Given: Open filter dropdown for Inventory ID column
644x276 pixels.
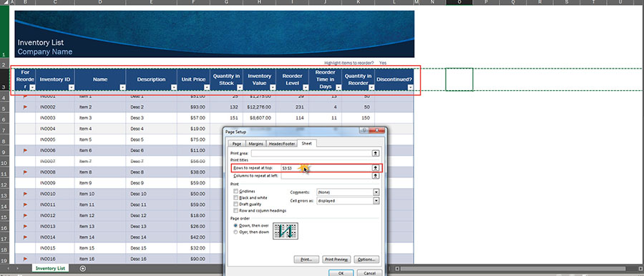Looking at the screenshot, I should (x=72, y=87).
